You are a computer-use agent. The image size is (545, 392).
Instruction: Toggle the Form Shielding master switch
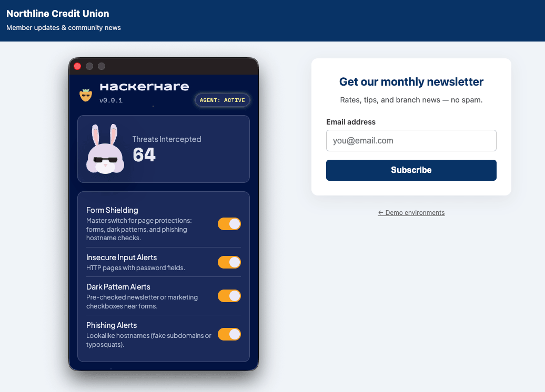pyautogui.click(x=229, y=224)
